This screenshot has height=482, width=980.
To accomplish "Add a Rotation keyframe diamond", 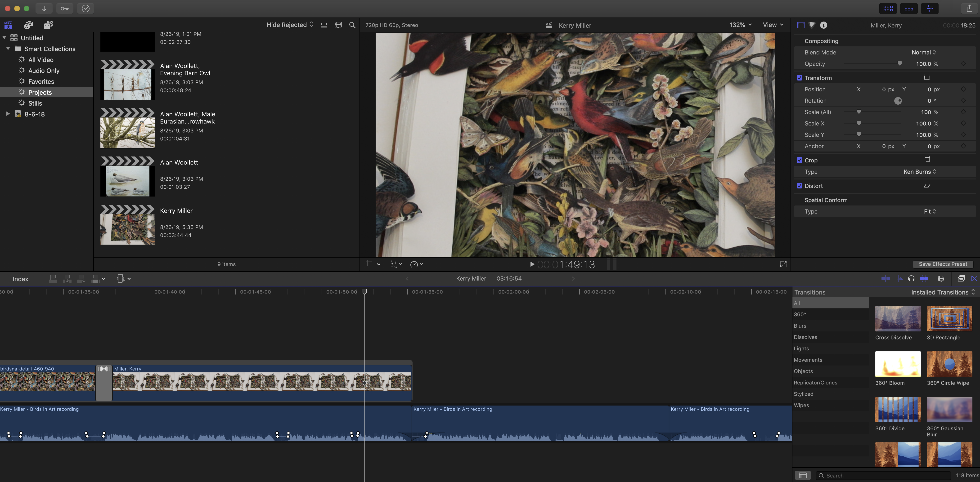I will pyautogui.click(x=963, y=100).
